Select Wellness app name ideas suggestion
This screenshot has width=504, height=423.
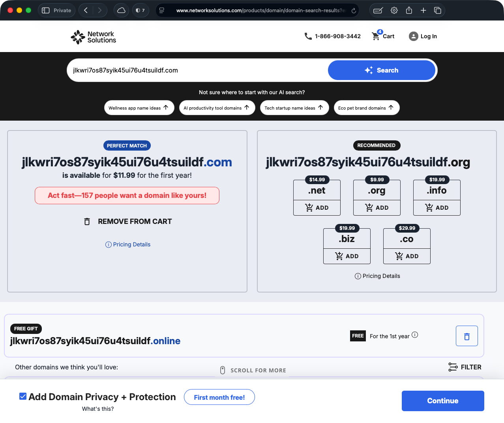click(x=139, y=108)
